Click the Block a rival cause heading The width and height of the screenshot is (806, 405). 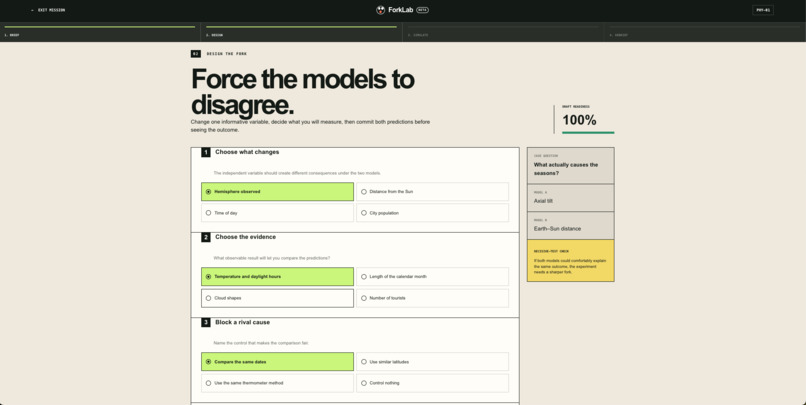pyautogui.click(x=243, y=322)
